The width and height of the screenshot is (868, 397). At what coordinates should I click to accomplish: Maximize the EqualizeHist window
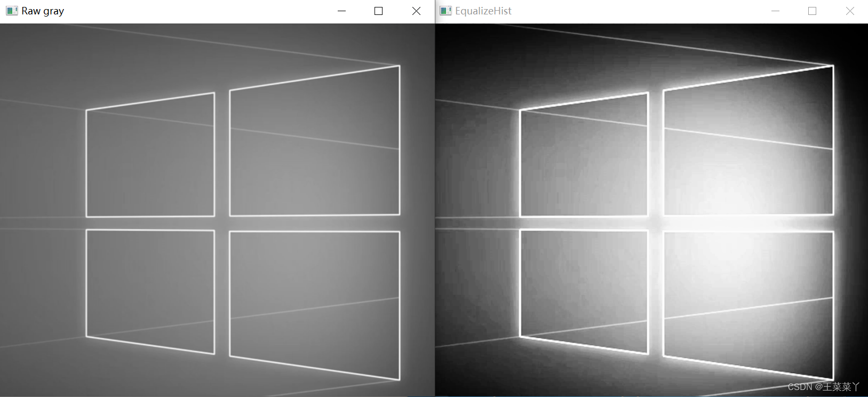click(812, 11)
